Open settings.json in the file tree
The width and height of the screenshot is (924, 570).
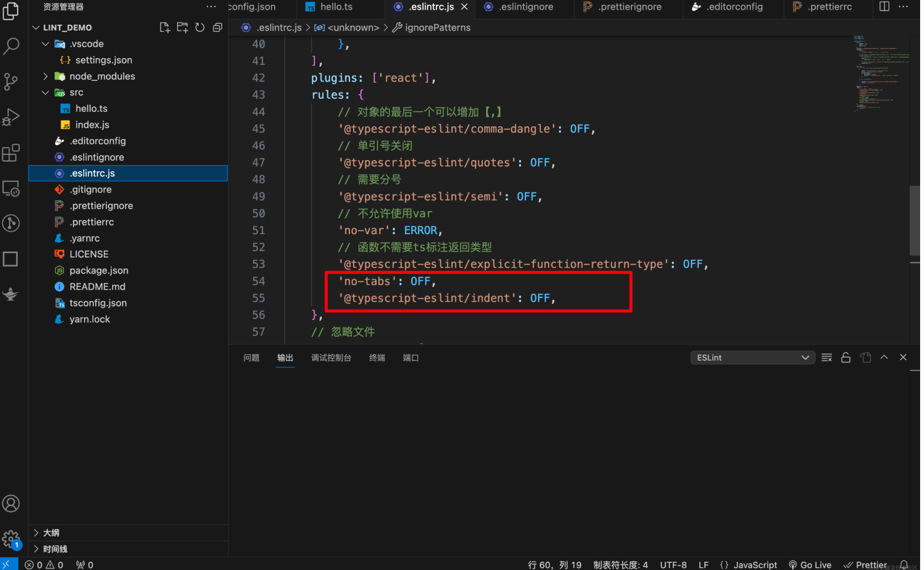coord(128,60)
